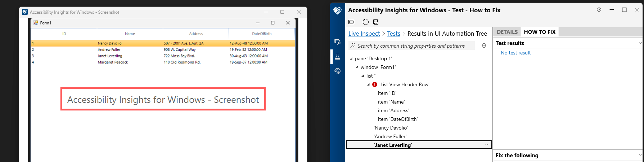Click the save disk icon
644x162 pixels.
376,22
